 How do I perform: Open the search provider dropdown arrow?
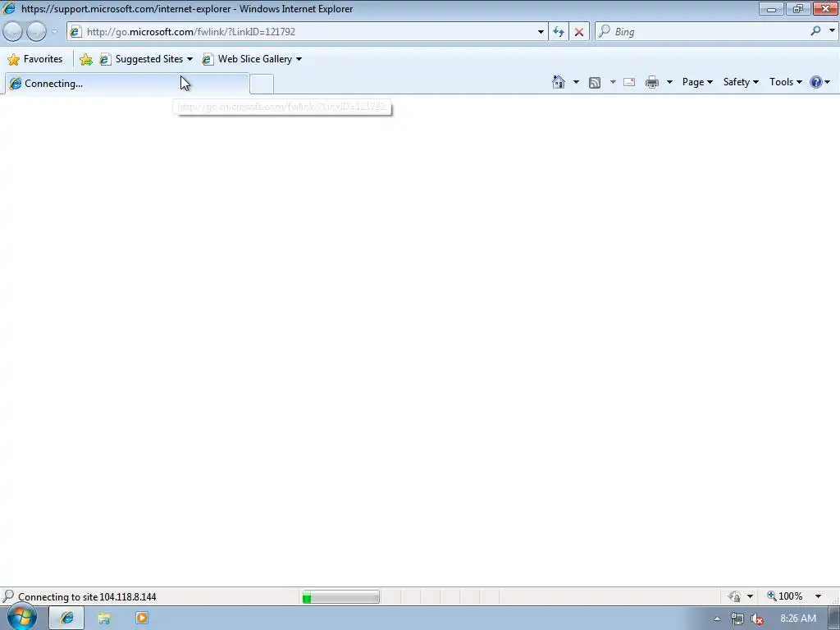tap(832, 31)
